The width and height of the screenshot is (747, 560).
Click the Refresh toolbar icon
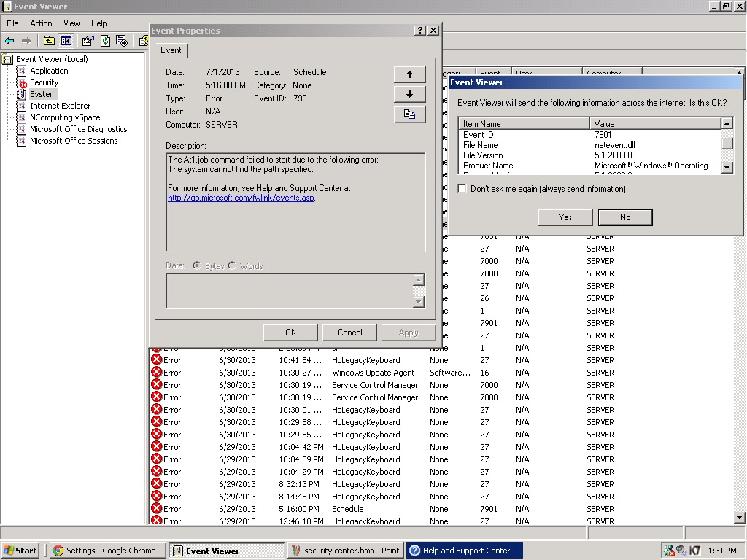pyautogui.click(x=105, y=42)
